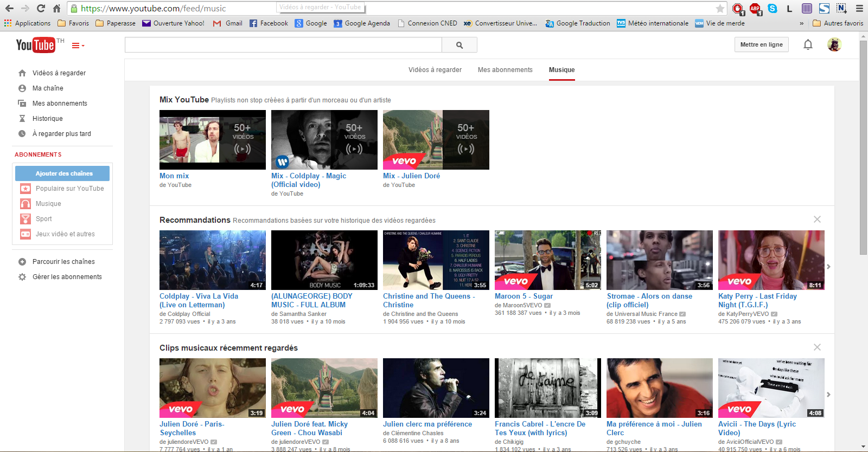The image size is (868, 452).
Task: Open the Skype extension icon
Action: (773, 8)
